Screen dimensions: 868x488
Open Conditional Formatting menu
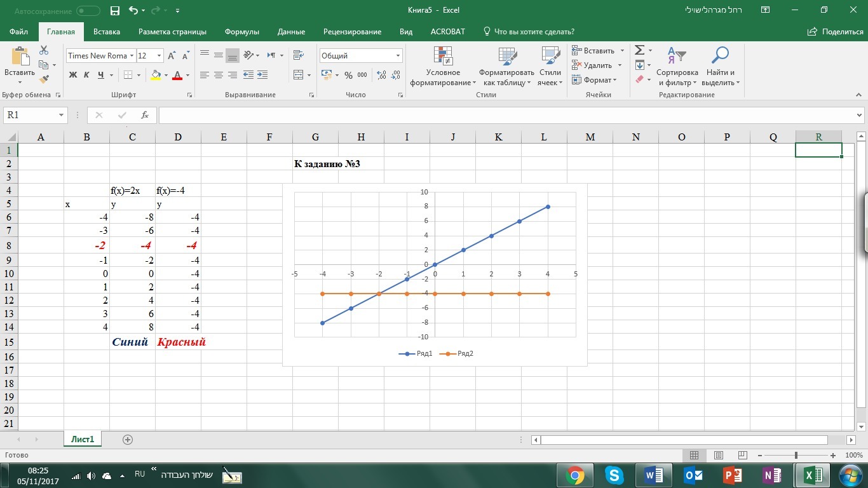coord(443,67)
